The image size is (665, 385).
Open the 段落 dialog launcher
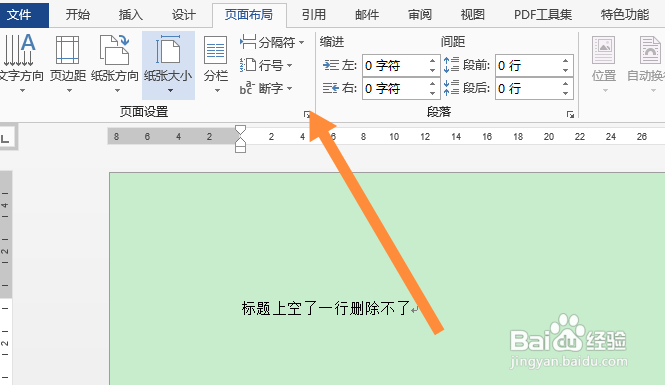(x=570, y=114)
